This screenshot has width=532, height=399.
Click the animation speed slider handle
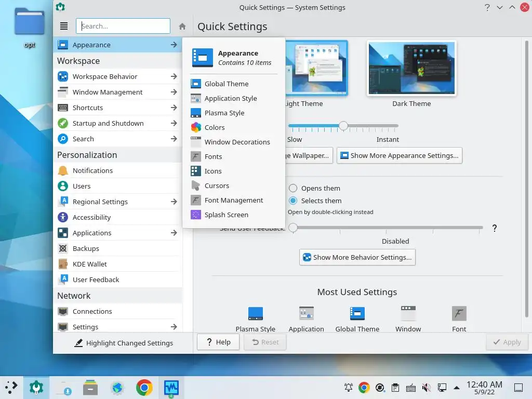pyautogui.click(x=343, y=126)
